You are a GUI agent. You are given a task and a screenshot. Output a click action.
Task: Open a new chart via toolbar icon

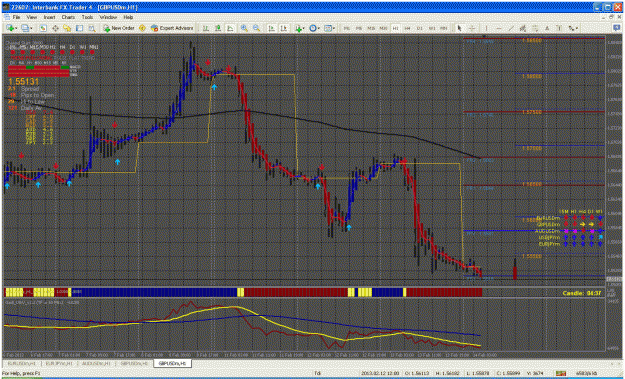(x=10, y=28)
